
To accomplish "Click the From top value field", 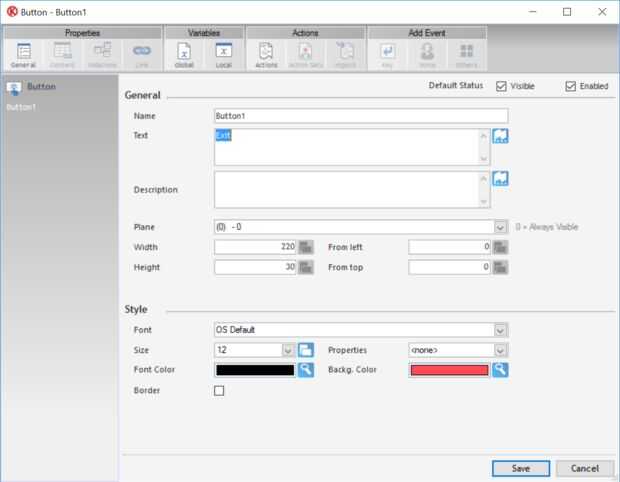I will tap(450, 267).
